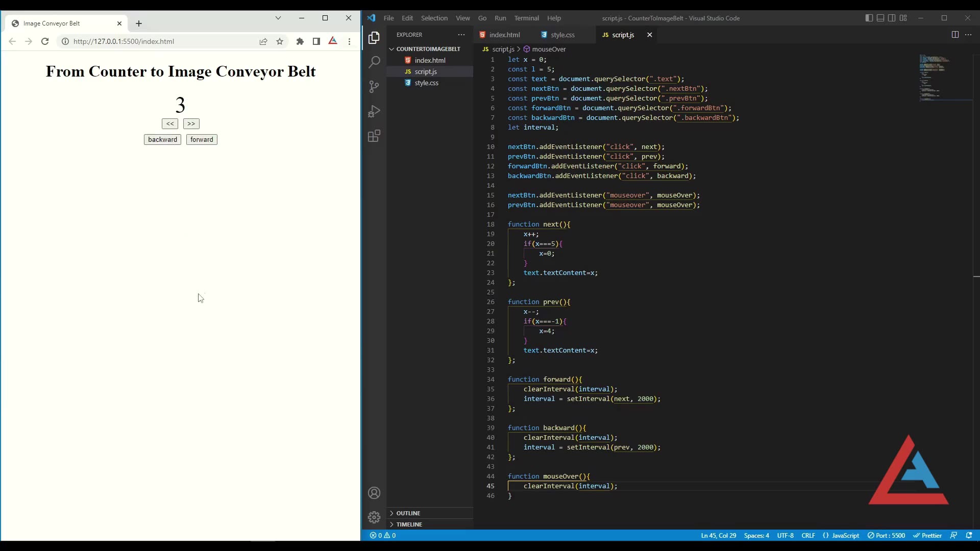Image resolution: width=980 pixels, height=551 pixels.
Task: Switch to the index.html tab
Action: tap(504, 35)
